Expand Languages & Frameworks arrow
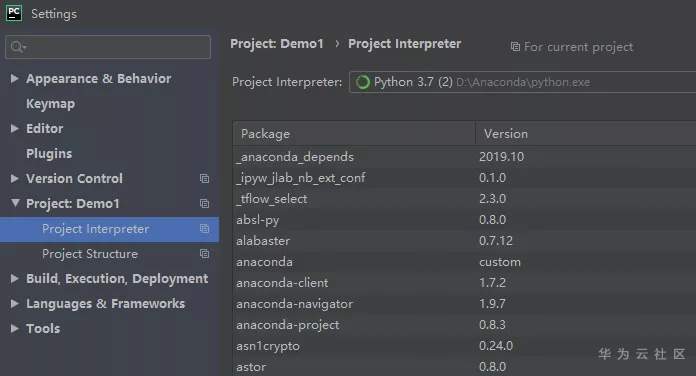 [15, 304]
